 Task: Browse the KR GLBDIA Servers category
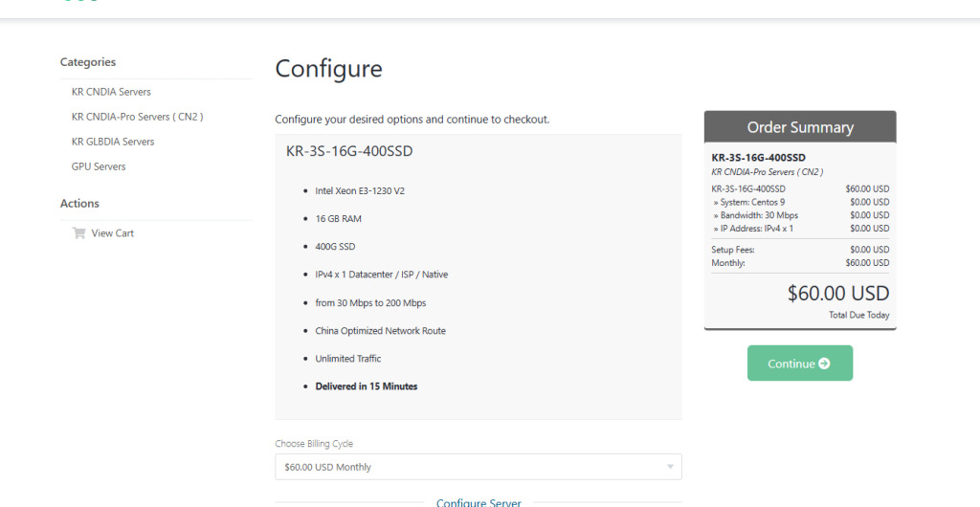tap(113, 142)
